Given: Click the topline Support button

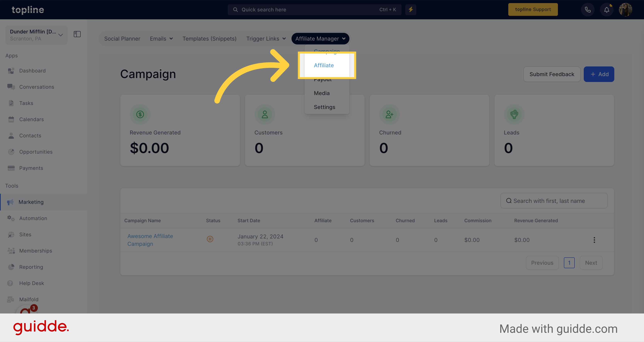Looking at the screenshot, I should coord(533,9).
